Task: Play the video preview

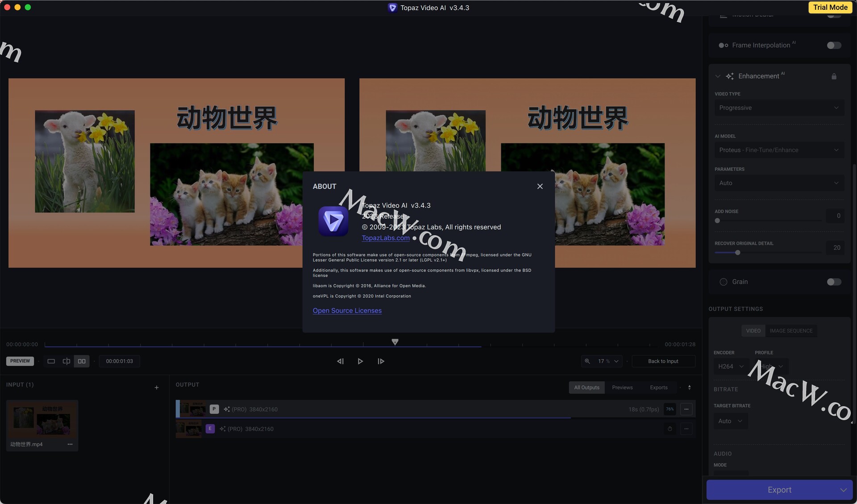Action: click(360, 361)
